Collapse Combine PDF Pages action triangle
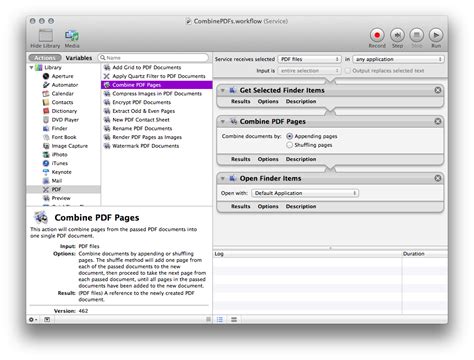This screenshot has width=474, height=360. [222, 121]
